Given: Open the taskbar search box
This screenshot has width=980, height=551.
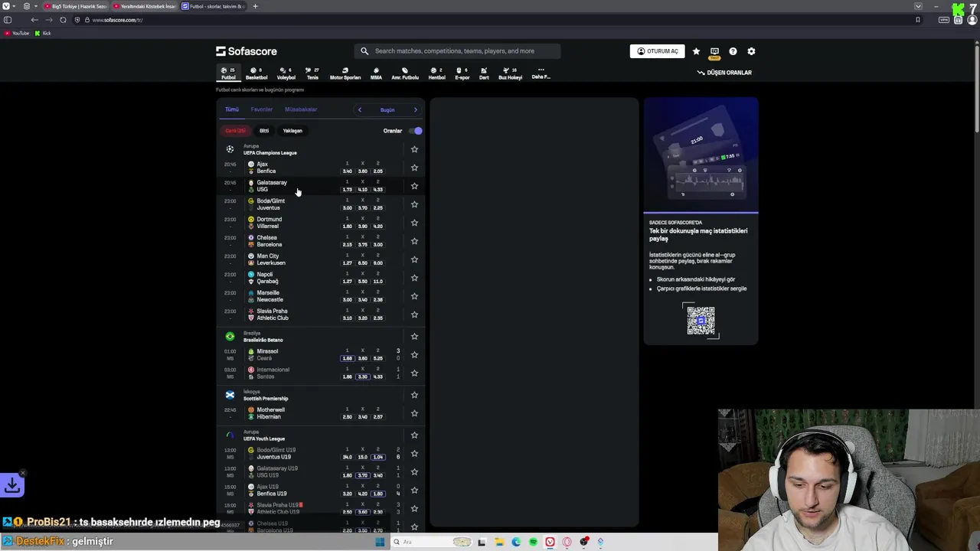Looking at the screenshot, I should tap(431, 542).
